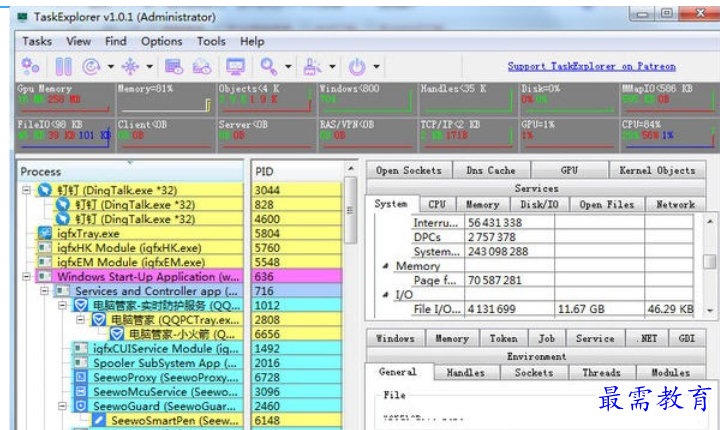The image size is (720, 430).
Task: Collapse the Memory group in System panel
Action: pyautogui.click(x=386, y=267)
